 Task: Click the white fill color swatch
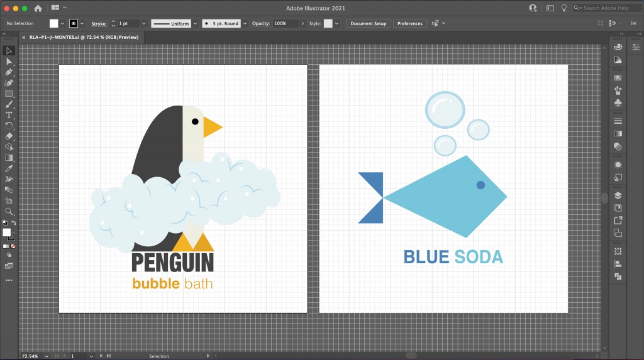coord(53,23)
